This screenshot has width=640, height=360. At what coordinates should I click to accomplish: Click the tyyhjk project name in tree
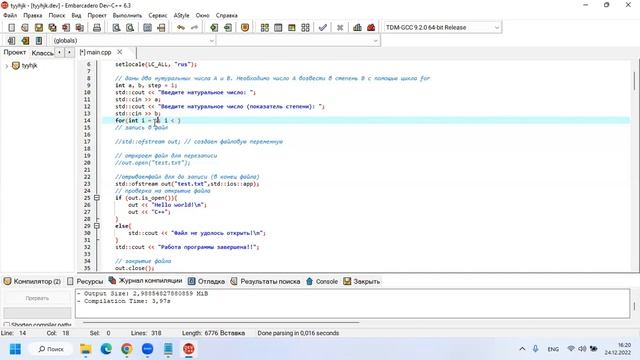click(29, 65)
